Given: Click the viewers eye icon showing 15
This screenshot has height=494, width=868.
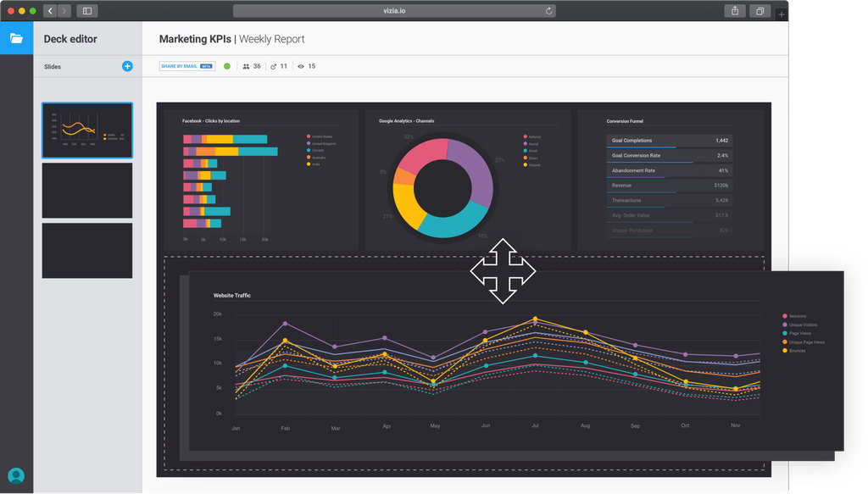Looking at the screenshot, I should [x=301, y=66].
